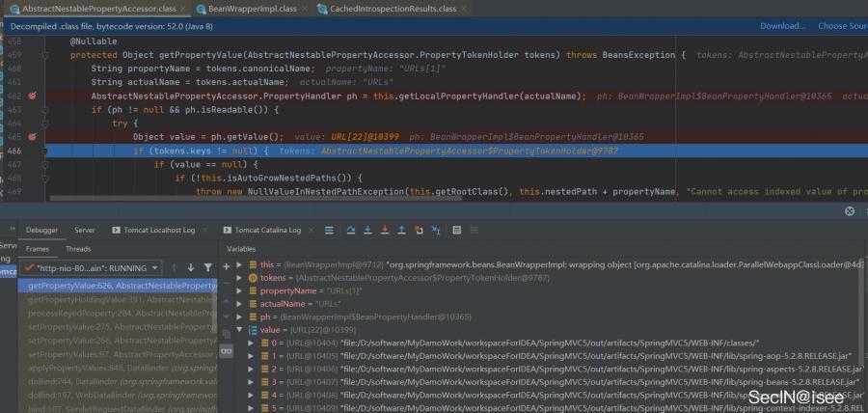
Task: Click the filter frames funnel icon
Action: pyautogui.click(x=207, y=268)
